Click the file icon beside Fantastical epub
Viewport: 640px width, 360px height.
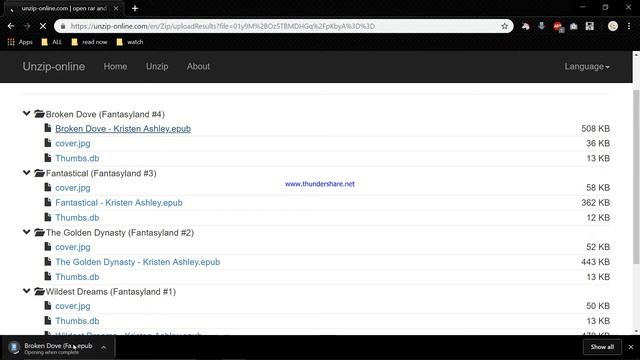pos(48,202)
